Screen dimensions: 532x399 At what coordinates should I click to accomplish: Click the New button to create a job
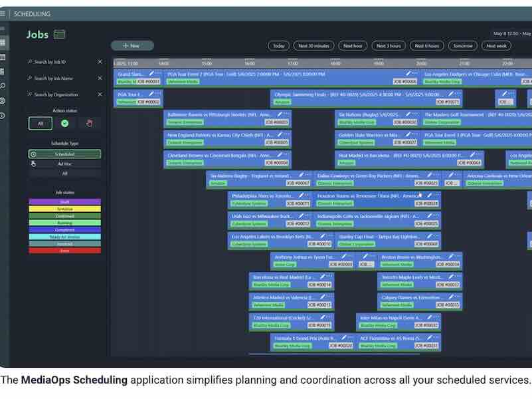pos(132,45)
